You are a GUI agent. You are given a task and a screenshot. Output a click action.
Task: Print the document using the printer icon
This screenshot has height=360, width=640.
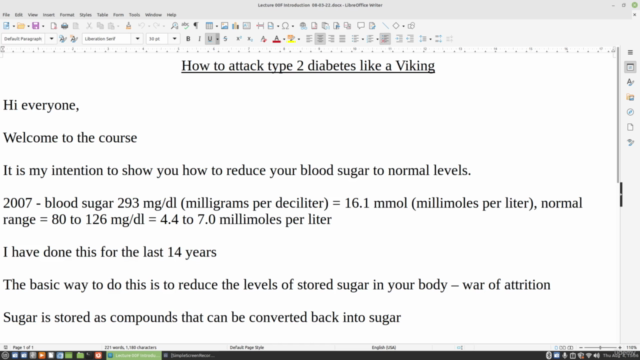[x=64, y=26]
